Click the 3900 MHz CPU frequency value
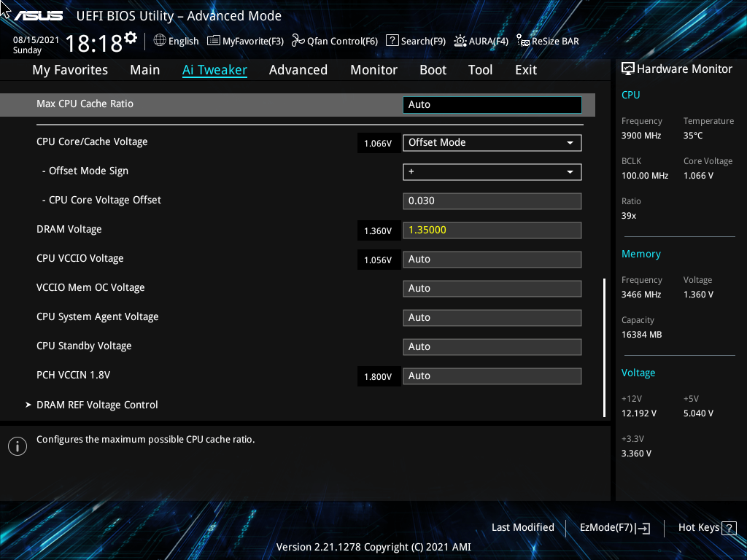 pos(640,136)
